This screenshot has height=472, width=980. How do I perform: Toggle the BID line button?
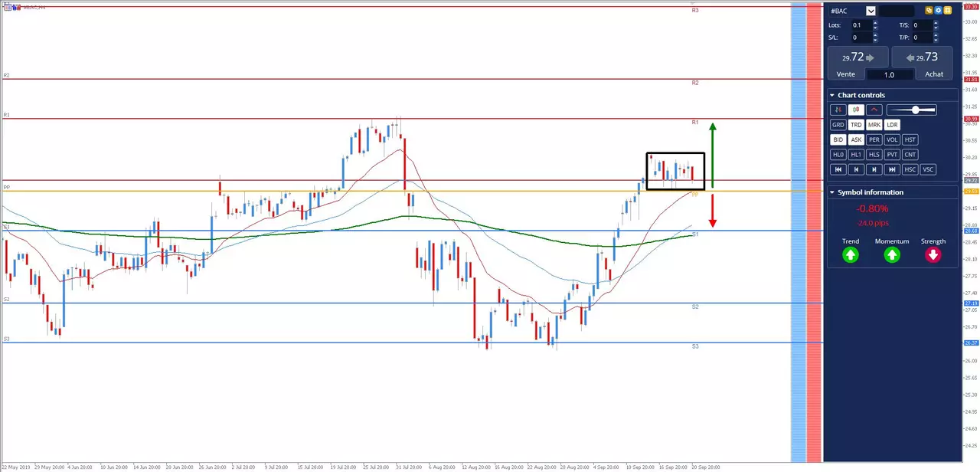click(838, 139)
